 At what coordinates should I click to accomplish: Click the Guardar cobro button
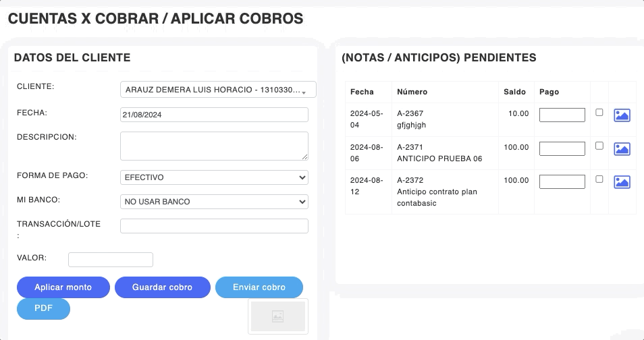(x=162, y=287)
